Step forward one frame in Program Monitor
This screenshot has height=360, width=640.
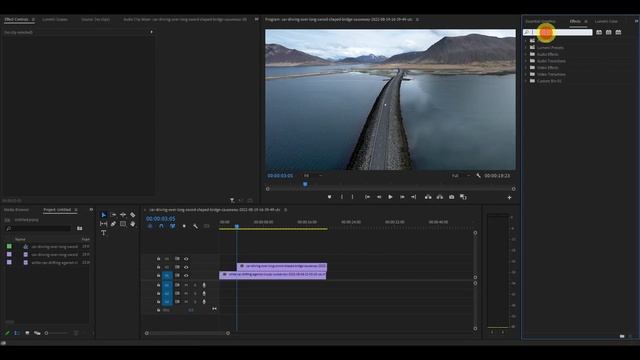(402, 197)
